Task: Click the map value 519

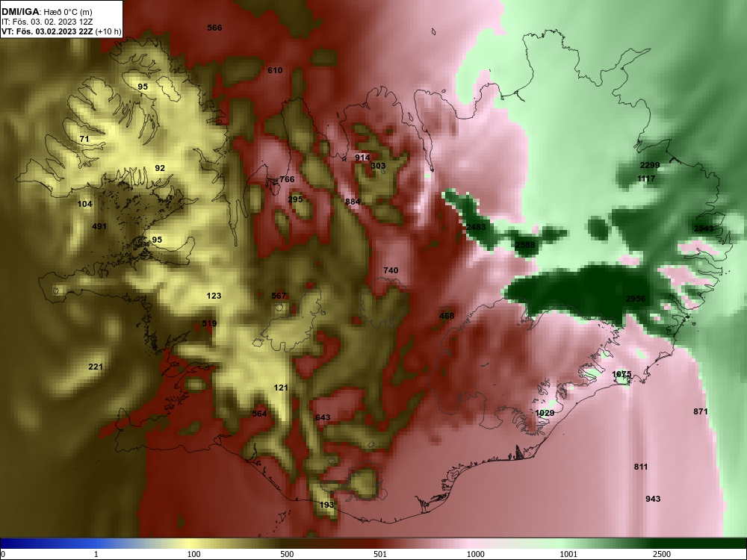Action: 209,323
